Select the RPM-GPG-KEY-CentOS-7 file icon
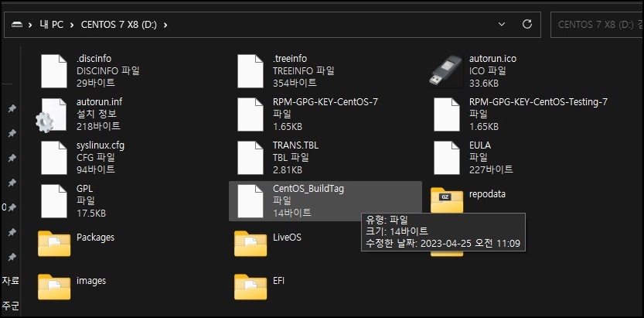Viewport: 644px width, 318px height. [x=250, y=115]
